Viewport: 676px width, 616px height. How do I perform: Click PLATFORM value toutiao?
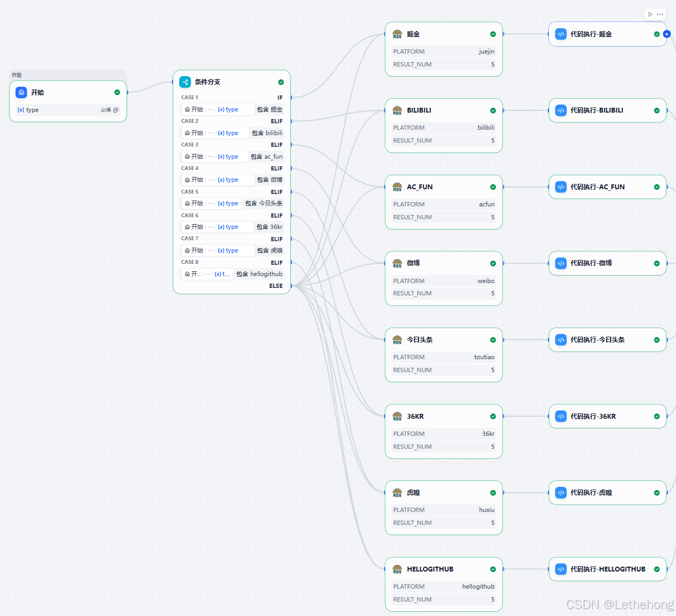(x=484, y=357)
